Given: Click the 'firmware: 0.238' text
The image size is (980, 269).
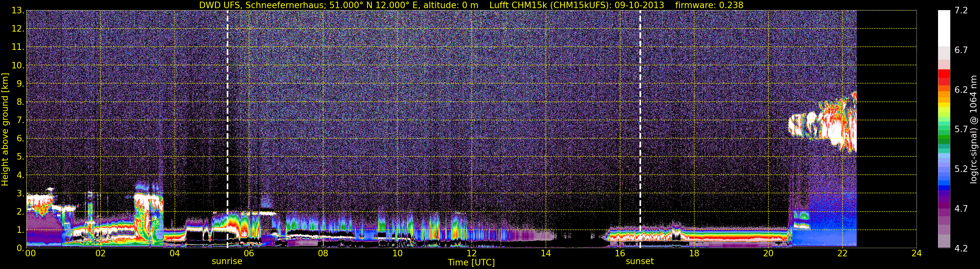Looking at the screenshot, I should tap(709, 5).
